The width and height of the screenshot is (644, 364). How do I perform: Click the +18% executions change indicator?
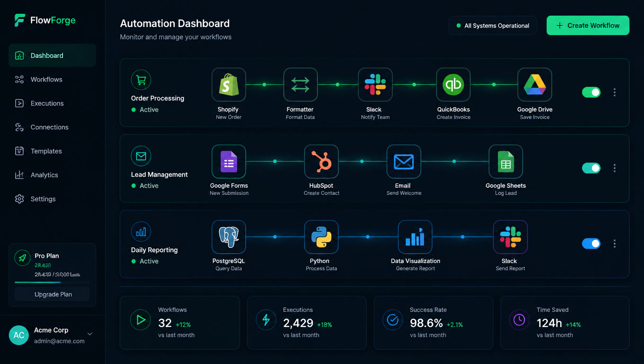tap(325, 325)
